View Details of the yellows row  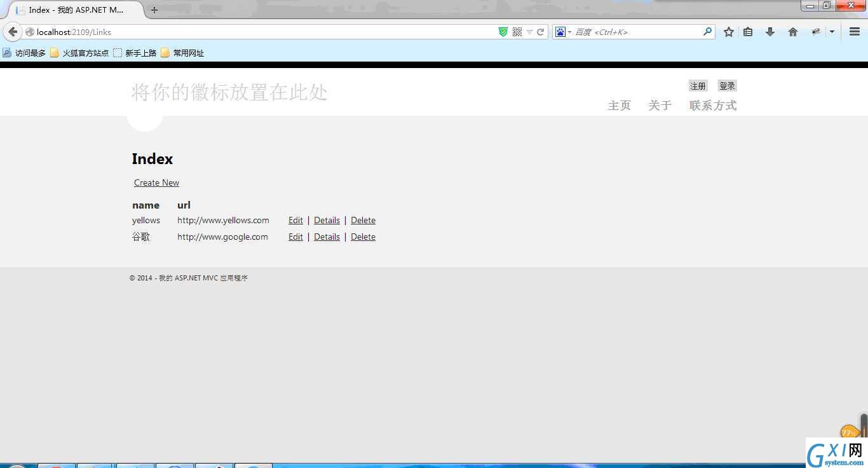327,220
